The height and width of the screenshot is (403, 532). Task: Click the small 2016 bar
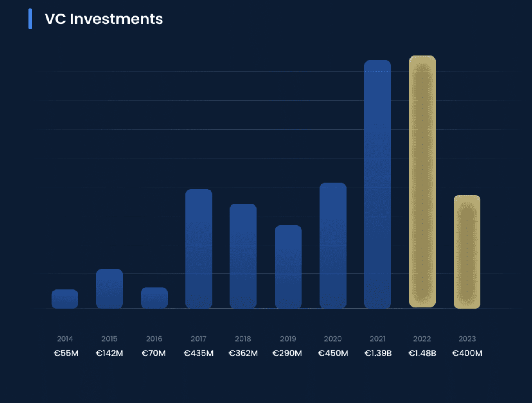[x=154, y=298]
